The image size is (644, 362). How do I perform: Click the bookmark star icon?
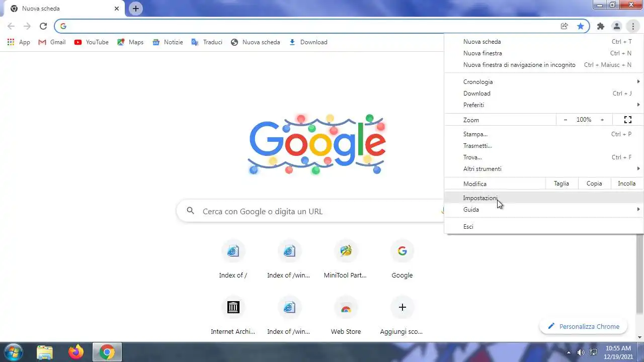pyautogui.click(x=581, y=26)
